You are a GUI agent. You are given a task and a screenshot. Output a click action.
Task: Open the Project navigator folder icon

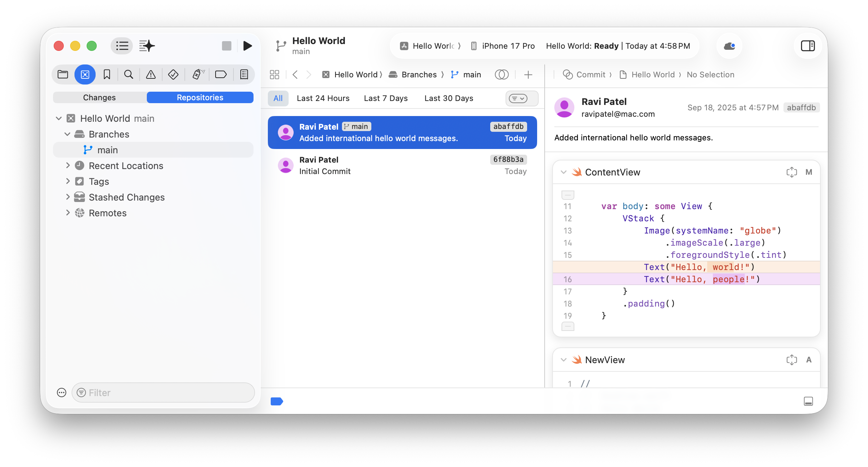coord(63,74)
